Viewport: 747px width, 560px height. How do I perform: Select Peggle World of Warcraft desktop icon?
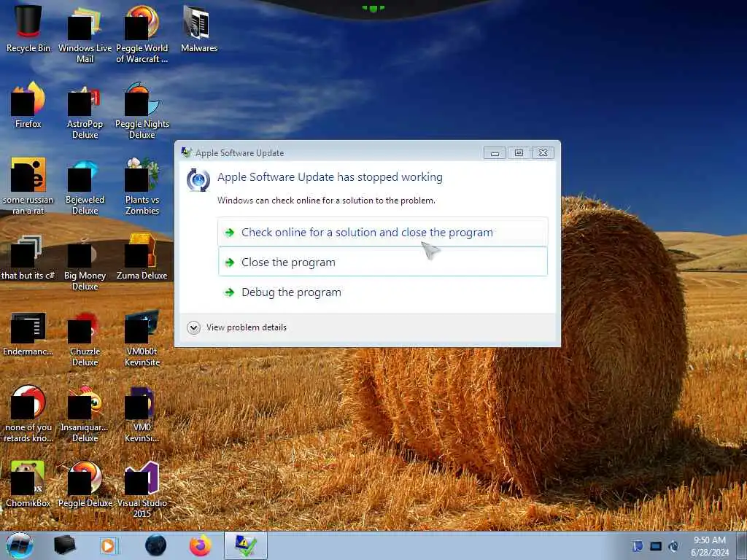click(x=142, y=34)
